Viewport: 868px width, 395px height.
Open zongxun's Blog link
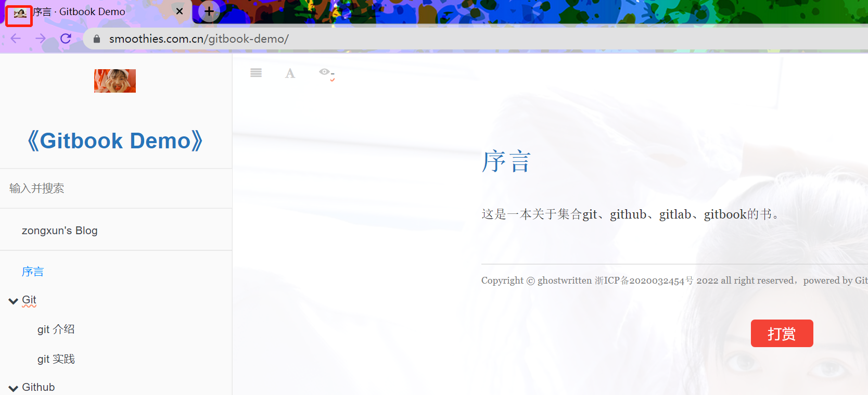point(60,231)
